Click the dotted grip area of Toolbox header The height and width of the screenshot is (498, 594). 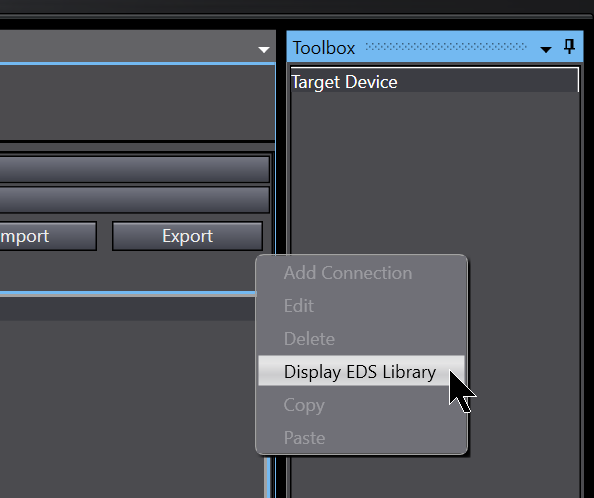(446, 47)
